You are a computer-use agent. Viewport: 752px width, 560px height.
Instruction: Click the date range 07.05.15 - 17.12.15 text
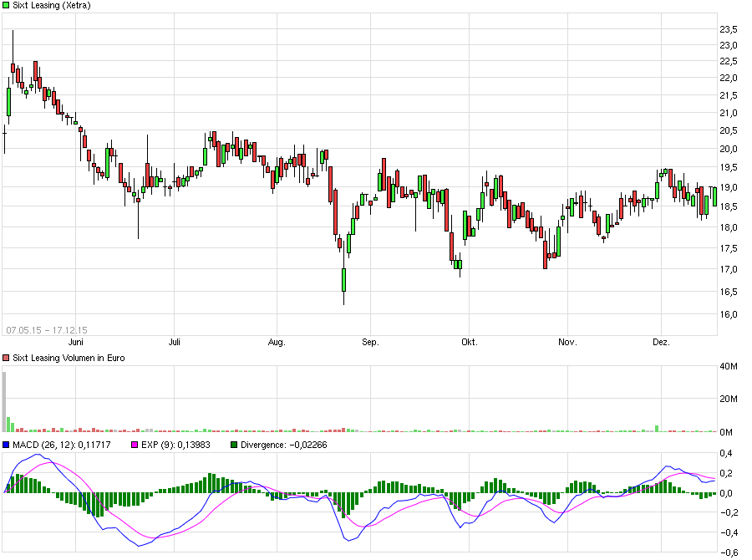pyautogui.click(x=47, y=329)
